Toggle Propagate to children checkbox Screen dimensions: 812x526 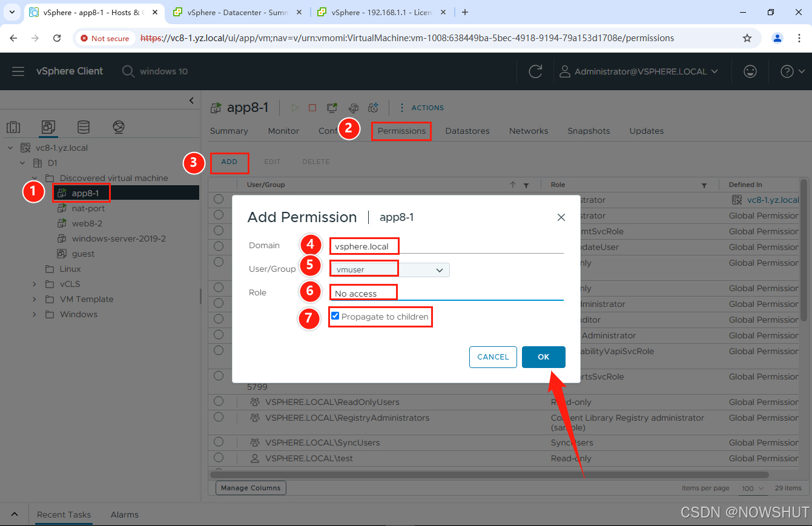click(335, 316)
